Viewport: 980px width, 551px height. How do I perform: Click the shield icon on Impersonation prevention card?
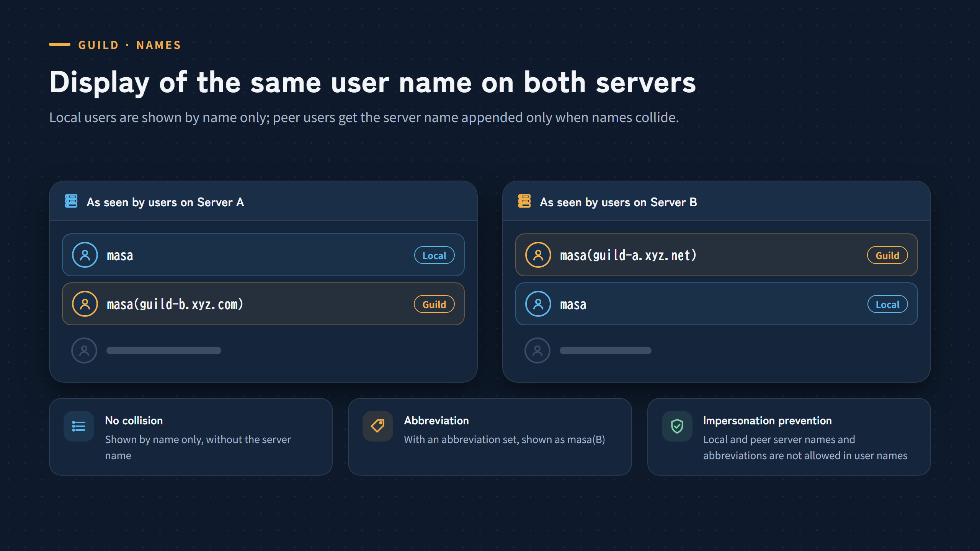677,426
